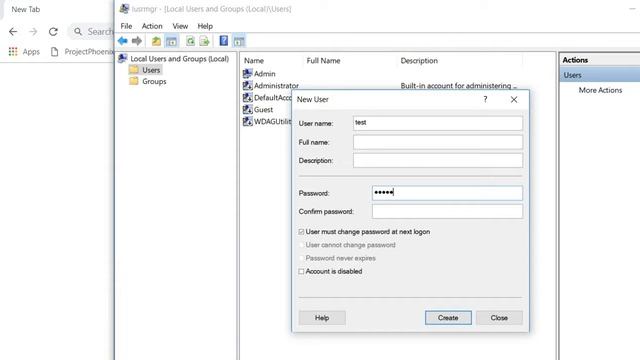Click the gray Forward arrow in lusrmgr toolbar

pyautogui.click(x=137, y=41)
